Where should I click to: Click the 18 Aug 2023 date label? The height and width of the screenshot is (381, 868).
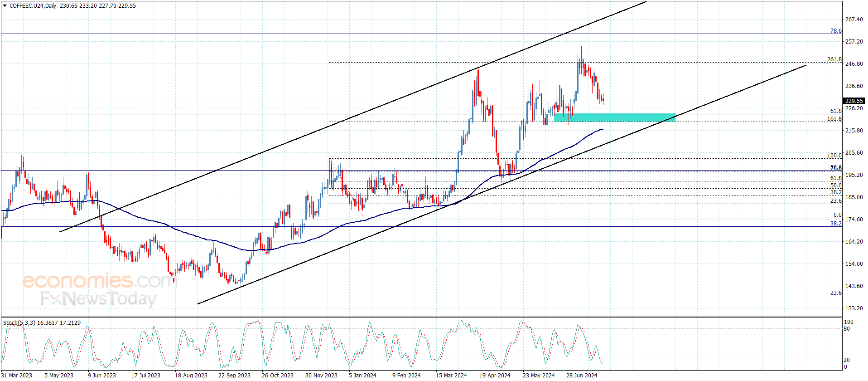pyautogui.click(x=191, y=376)
